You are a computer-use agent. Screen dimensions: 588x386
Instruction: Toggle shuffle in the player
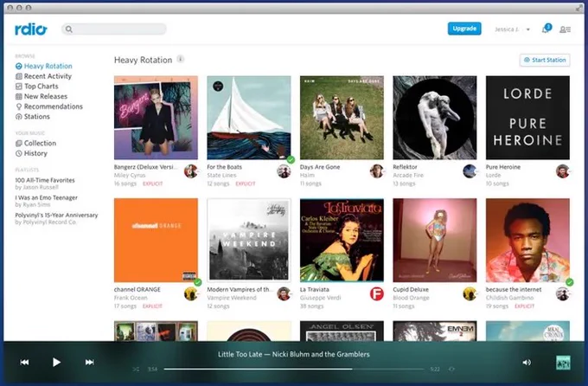136,370
